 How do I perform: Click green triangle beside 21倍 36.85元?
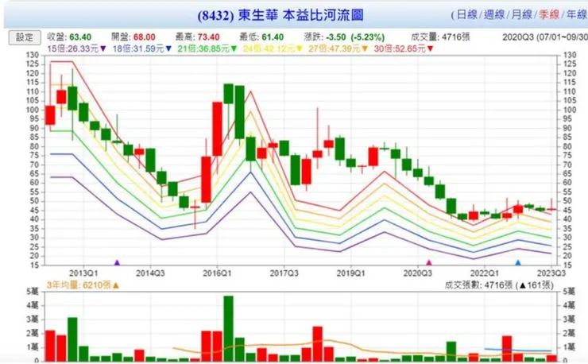tap(234, 48)
